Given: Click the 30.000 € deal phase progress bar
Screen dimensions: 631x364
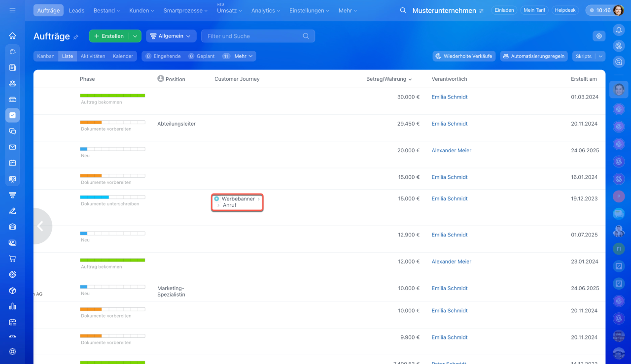Looking at the screenshot, I should pos(112,96).
